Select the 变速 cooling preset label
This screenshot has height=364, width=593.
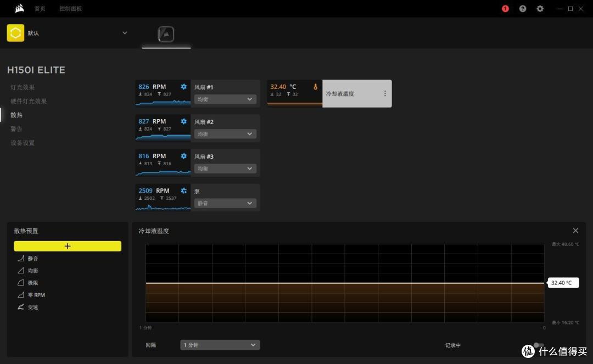[x=33, y=307]
